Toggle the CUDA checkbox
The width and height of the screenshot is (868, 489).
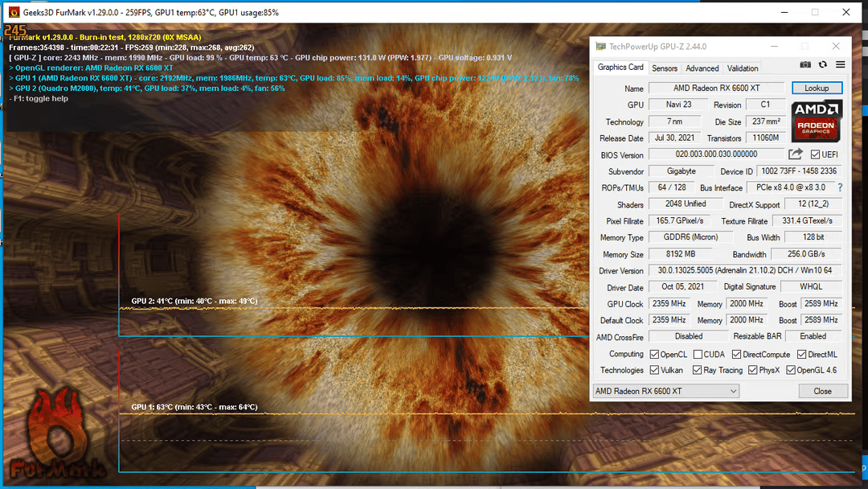pos(698,355)
